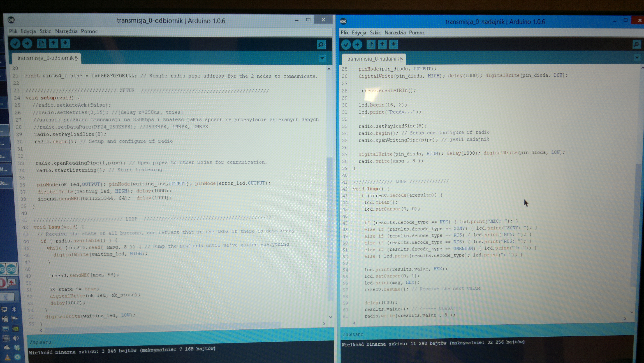Select transmisja_0-odbiornik tab

(x=47, y=58)
